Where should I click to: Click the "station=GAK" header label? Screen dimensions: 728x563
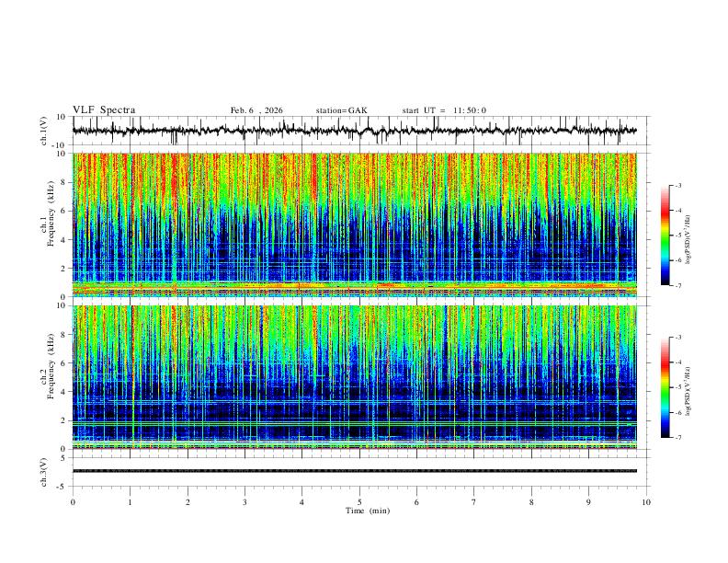point(341,110)
